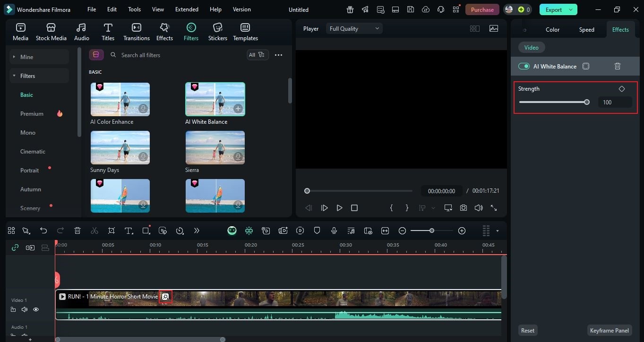This screenshot has width=644, height=342.
Task: Click the Reset button in the Effects panel
Action: point(527,330)
